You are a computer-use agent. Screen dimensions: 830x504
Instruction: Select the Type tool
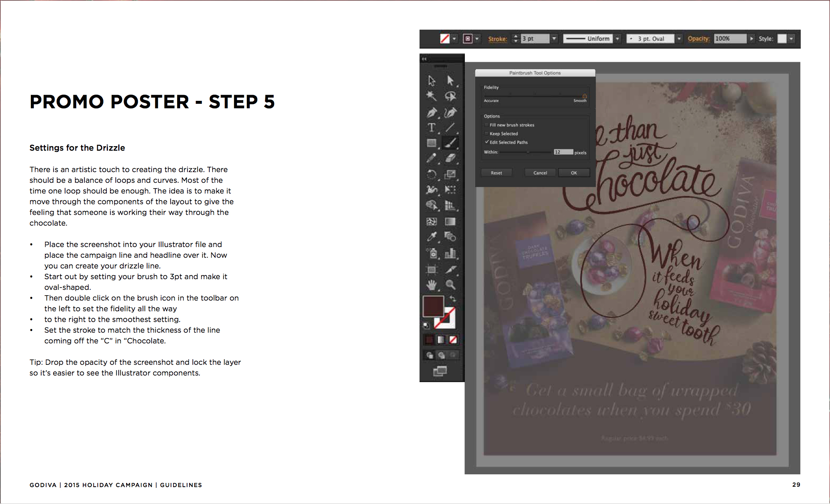(x=431, y=128)
